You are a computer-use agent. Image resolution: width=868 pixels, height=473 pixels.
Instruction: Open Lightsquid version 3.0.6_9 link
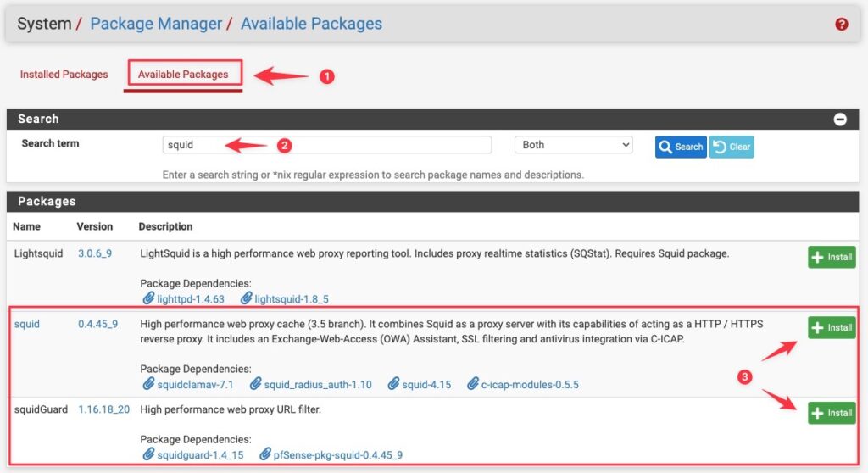coord(95,253)
